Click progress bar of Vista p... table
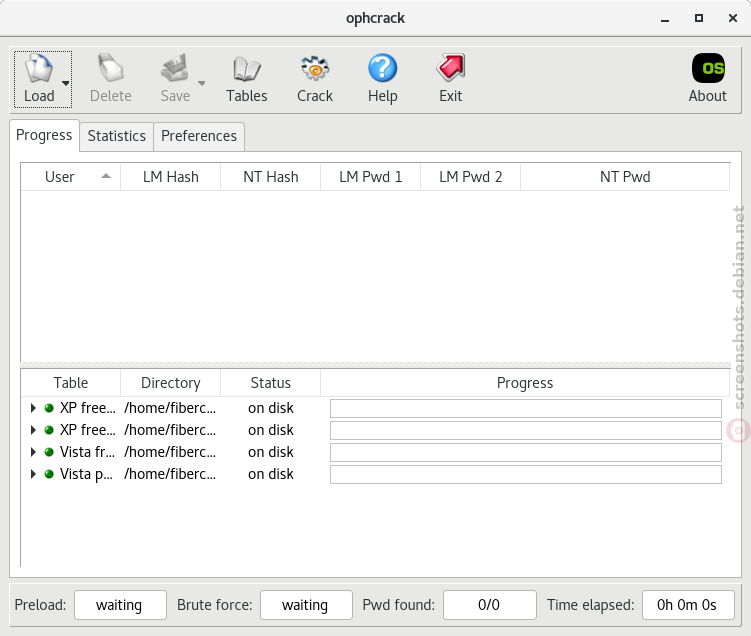Viewport: 751px width, 636px height. click(x=526, y=475)
